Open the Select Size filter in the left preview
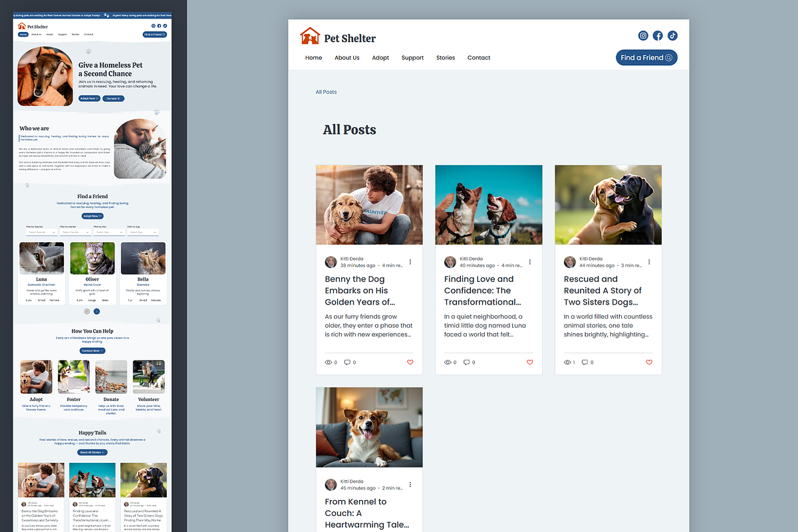Viewport: 798px width, 532px height. tap(109, 232)
